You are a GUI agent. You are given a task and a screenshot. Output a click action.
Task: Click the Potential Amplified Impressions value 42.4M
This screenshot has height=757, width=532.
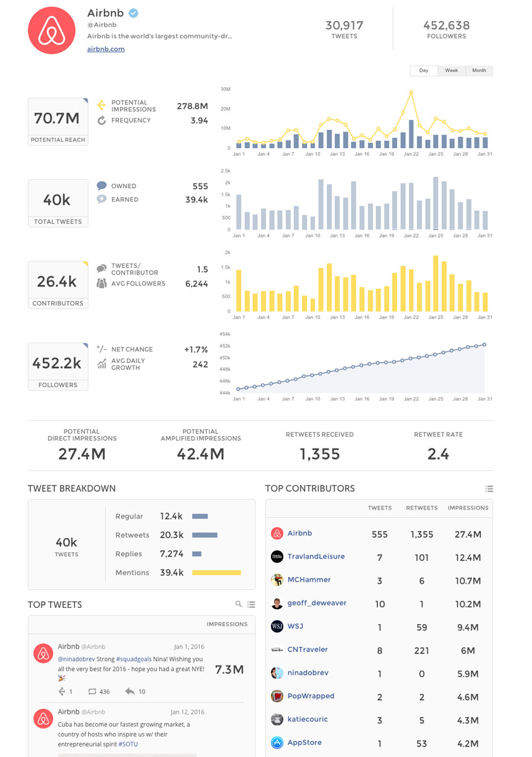tap(201, 454)
